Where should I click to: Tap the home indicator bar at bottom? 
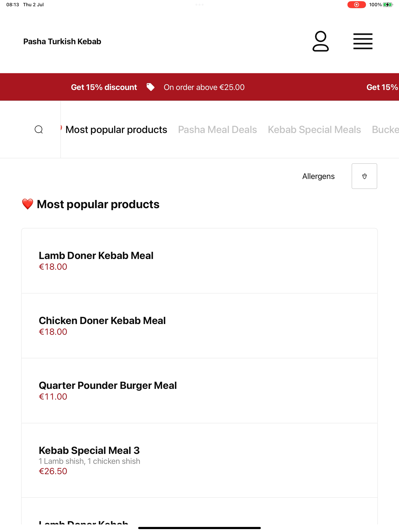click(x=199, y=528)
